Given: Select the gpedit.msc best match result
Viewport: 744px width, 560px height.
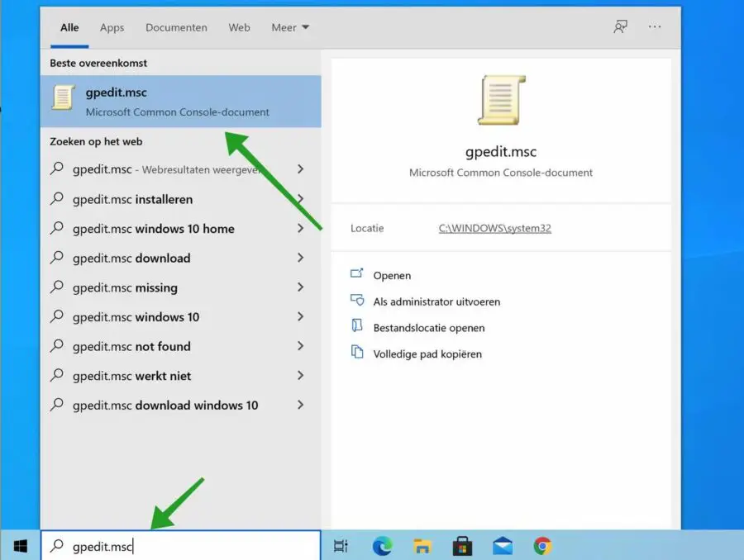Looking at the screenshot, I should tap(181, 101).
